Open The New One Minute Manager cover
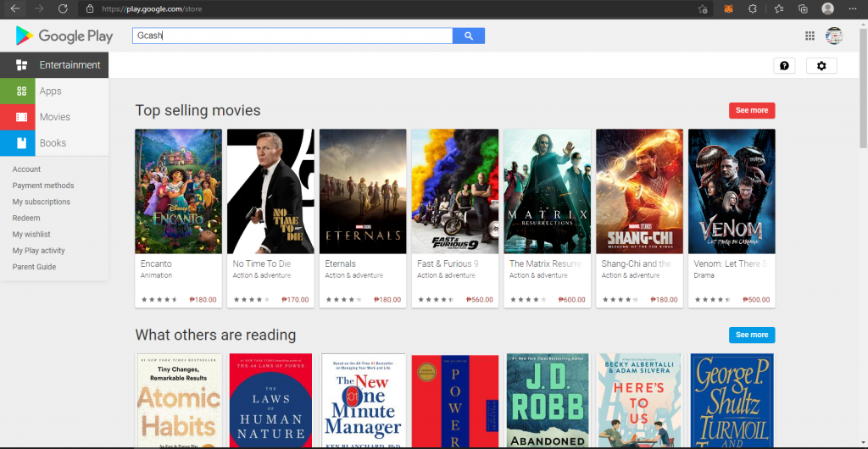868x449 pixels. coord(363,401)
